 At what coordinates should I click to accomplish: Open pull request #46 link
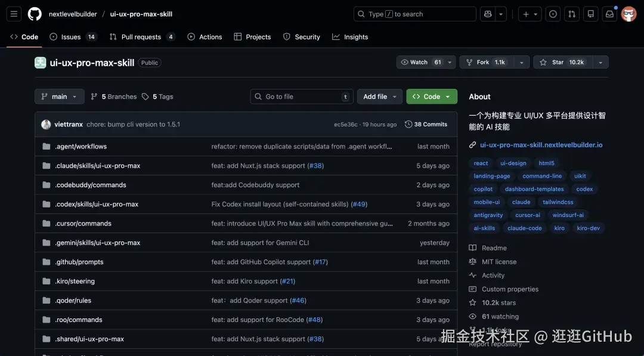[x=298, y=301]
